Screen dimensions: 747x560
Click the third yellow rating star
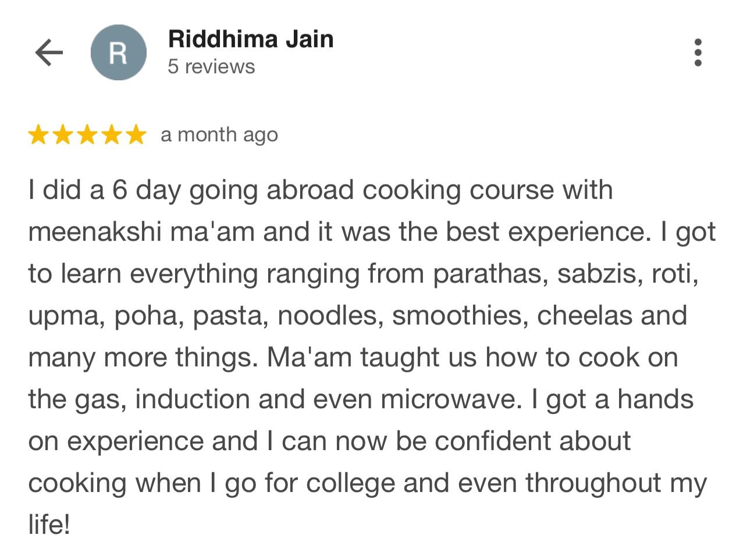pyautogui.click(x=87, y=135)
